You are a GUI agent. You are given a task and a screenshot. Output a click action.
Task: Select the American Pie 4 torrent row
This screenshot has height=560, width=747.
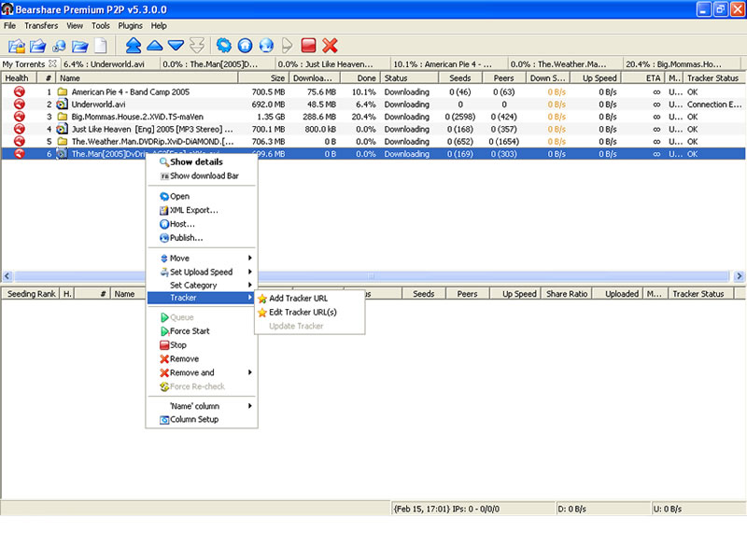coord(140,91)
